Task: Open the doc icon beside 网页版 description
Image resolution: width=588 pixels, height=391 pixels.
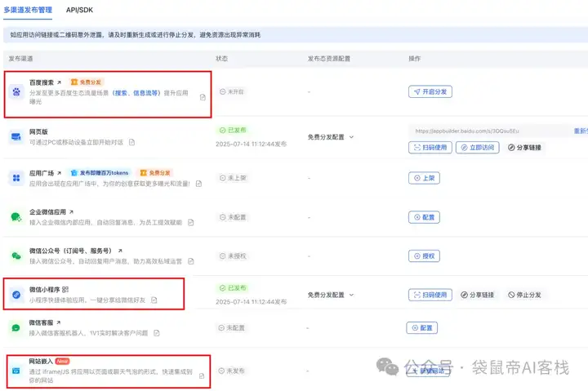Action: click(131, 142)
